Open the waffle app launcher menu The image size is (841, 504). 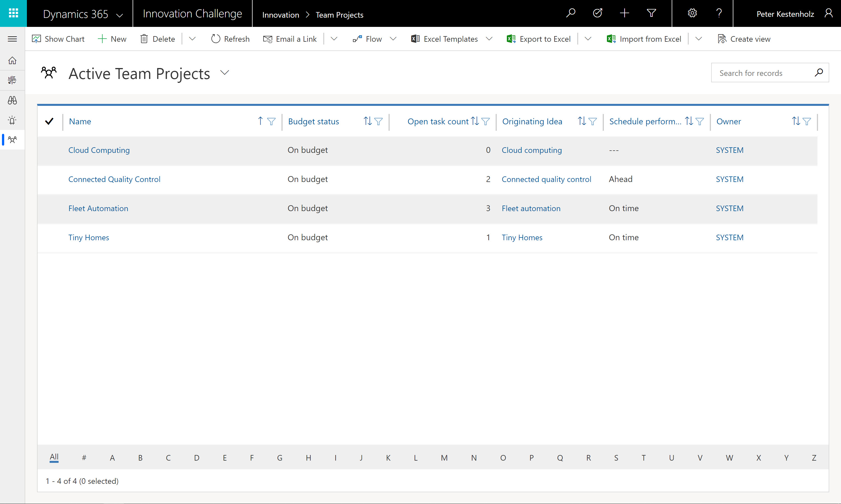pyautogui.click(x=13, y=13)
